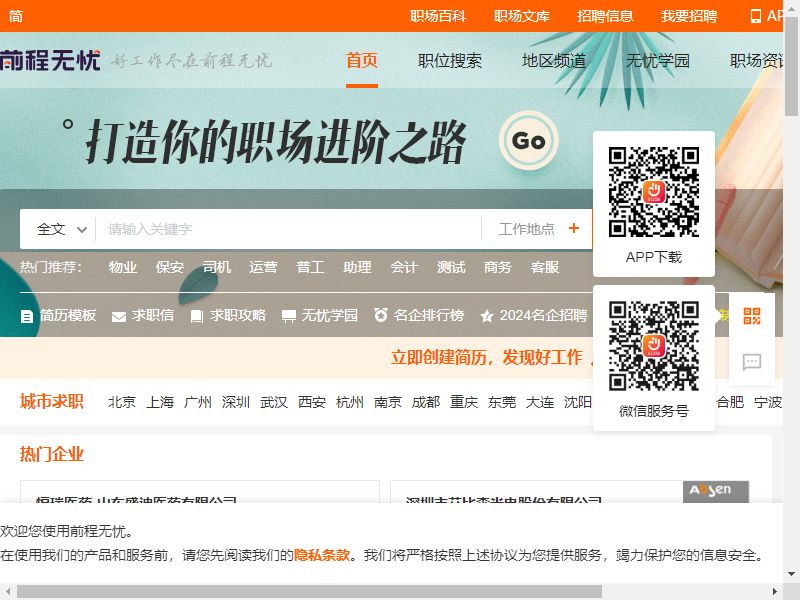Select city 广州
The image size is (800, 600).
pyautogui.click(x=198, y=402)
